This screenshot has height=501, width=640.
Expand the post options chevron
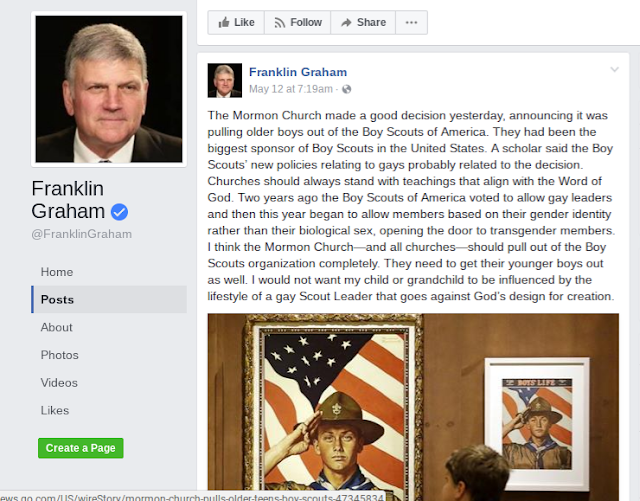(x=614, y=70)
